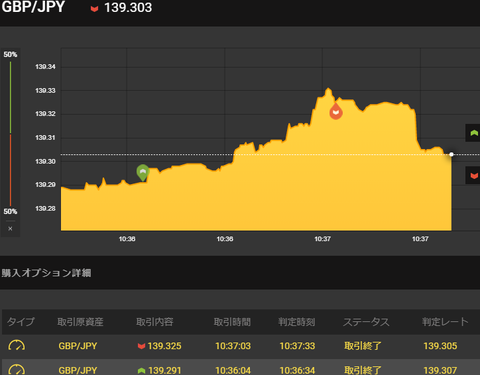Click the green portion of sentiment bar

pos(10,97)
